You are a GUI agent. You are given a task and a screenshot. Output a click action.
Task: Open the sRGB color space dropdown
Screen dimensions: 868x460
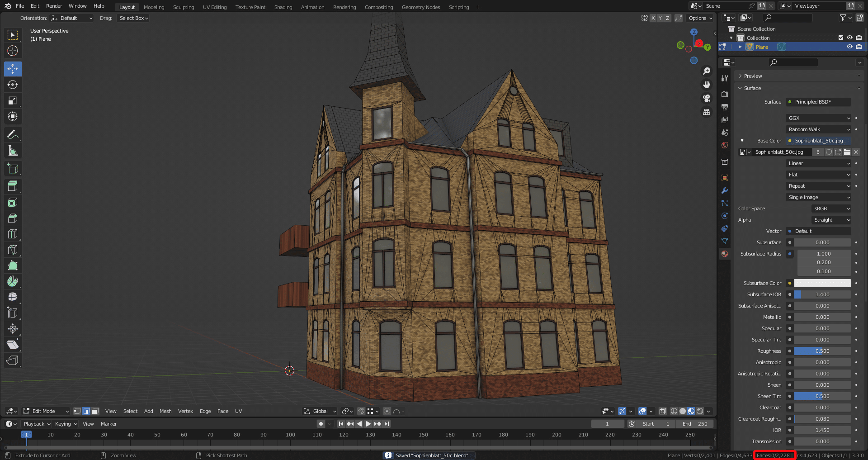832,209
